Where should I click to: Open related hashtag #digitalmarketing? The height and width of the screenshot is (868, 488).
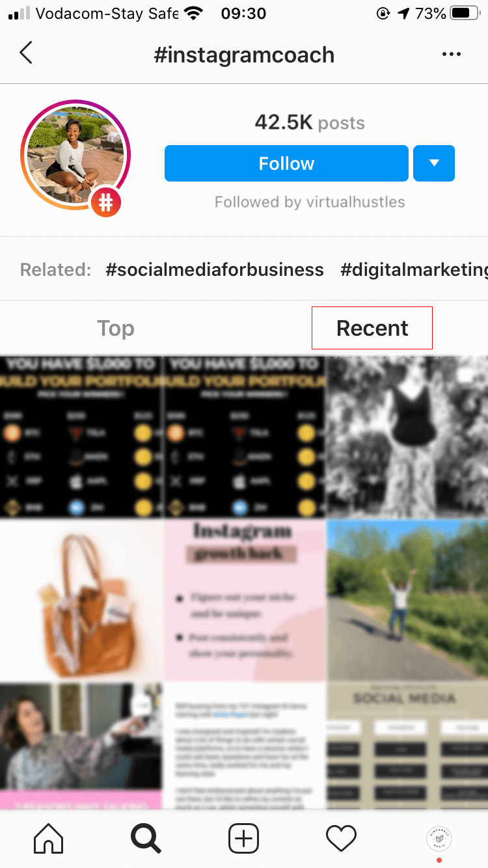point(414,269)
